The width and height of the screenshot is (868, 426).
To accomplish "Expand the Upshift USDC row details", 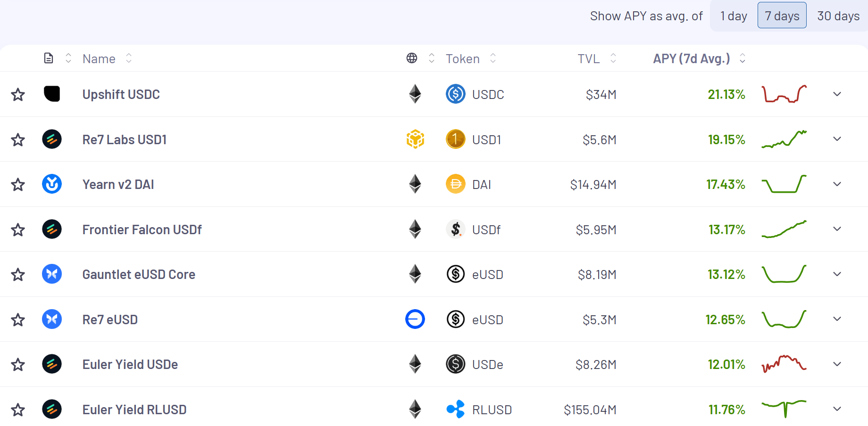I will tap(837, 94).
